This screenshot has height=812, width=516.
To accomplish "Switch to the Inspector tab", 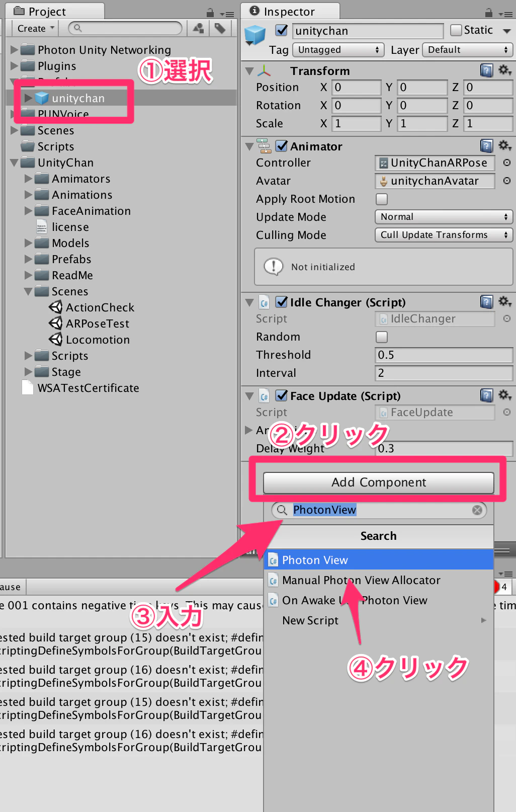I will pos(290,11).
